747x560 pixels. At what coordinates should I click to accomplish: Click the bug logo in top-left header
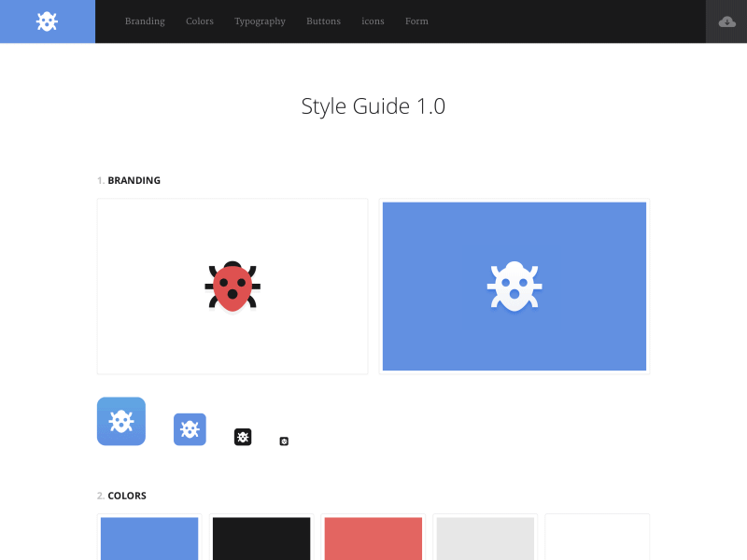(x=47, y=21)
